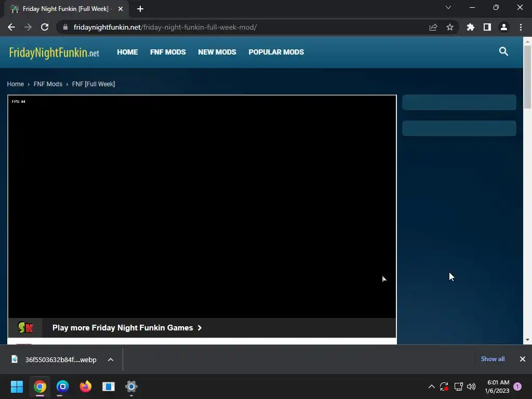Open the clock and date flyout
Viewport: 532px width, 399px height.
(497, 387)
